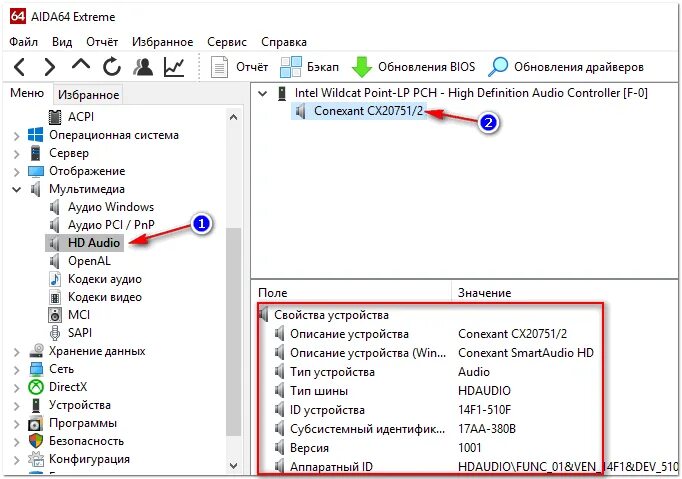Open the user silhouette toolbar icon
Screen dimensions: 682x479
tap(143, 67)
